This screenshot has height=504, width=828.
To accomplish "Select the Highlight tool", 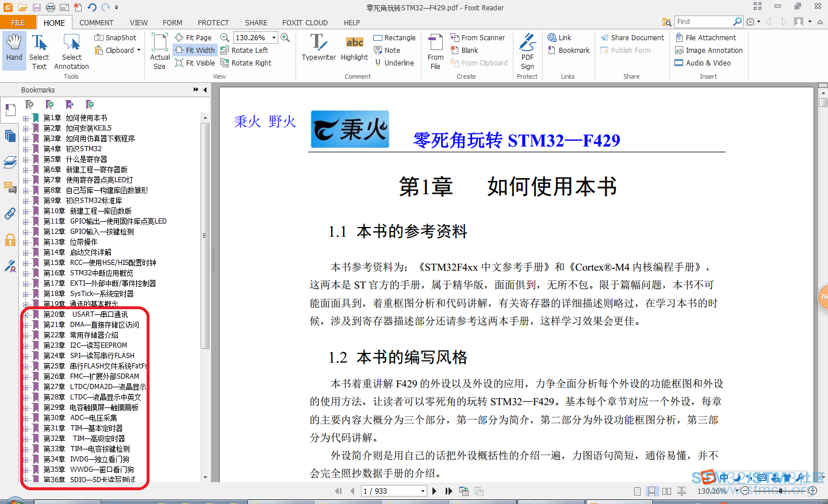I will [x=354, y=47].
